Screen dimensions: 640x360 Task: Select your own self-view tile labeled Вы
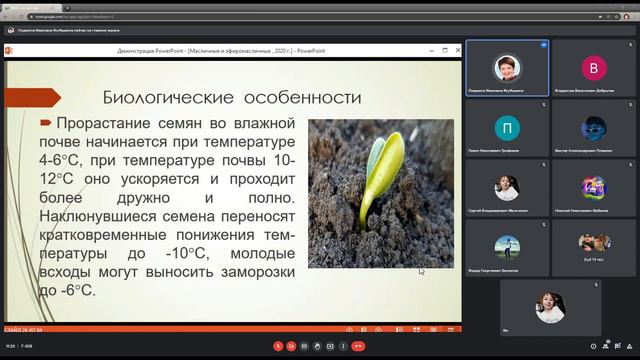tap(551, 308)
